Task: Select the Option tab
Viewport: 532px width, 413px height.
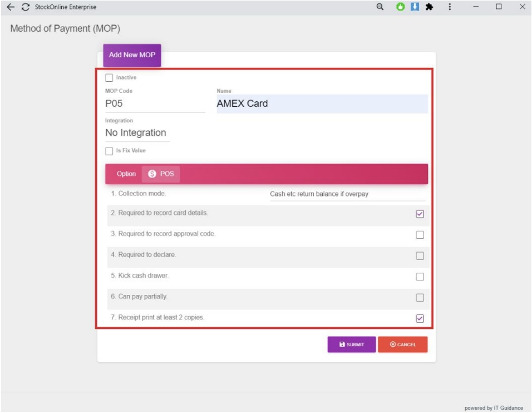Action: [x=126, y=174]
